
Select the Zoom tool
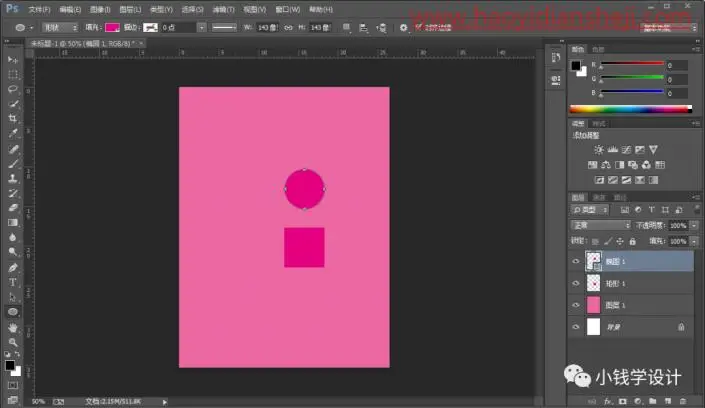click(x=13, y=342)
